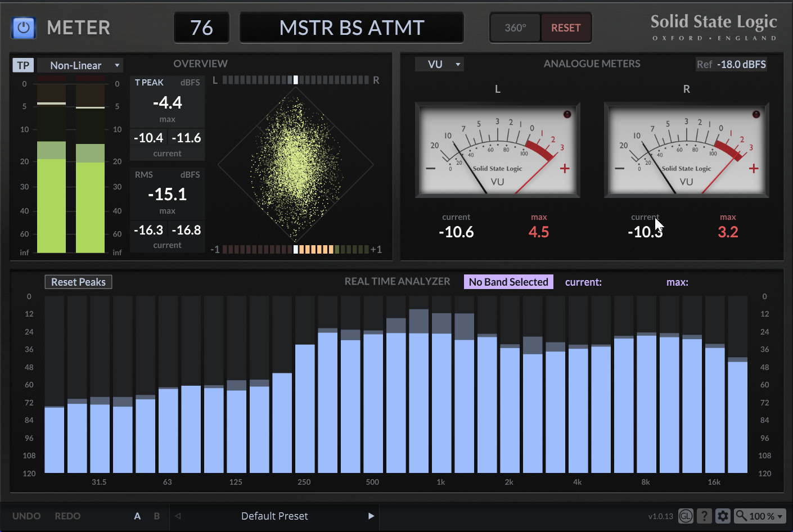The image size is (793, 532).
Task: Edit the track number field showing 76
Action: pyautogui.click(x=201, y=28)
